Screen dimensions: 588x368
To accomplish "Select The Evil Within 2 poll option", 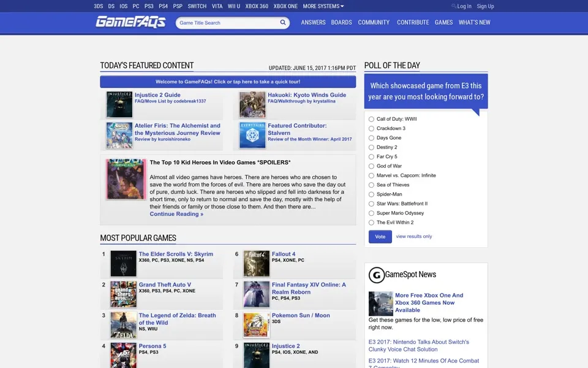I will click(x=371, y=222).
